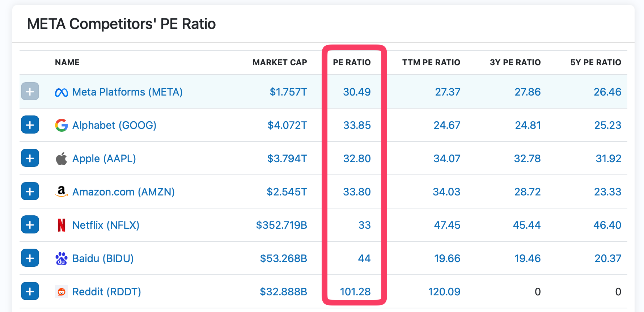This screenshot has height=312, width=644.
Task: Click Netflix's TTM PE ratio 47.45
Action: pos(447,225)
